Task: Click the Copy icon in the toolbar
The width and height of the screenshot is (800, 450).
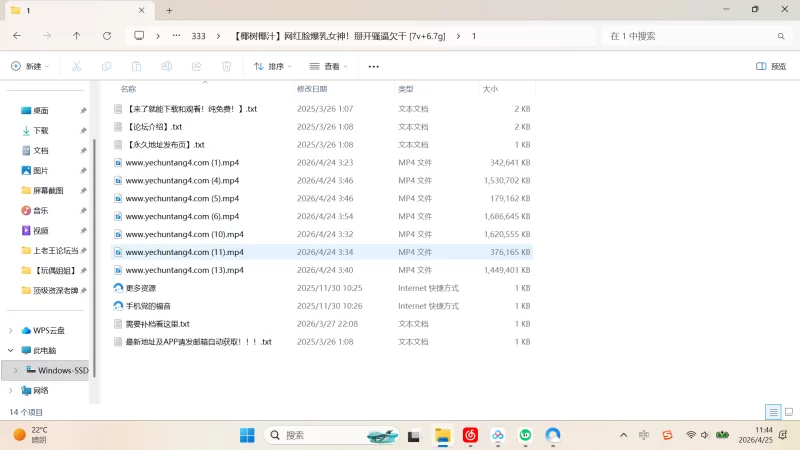Action: pos(106,66)
